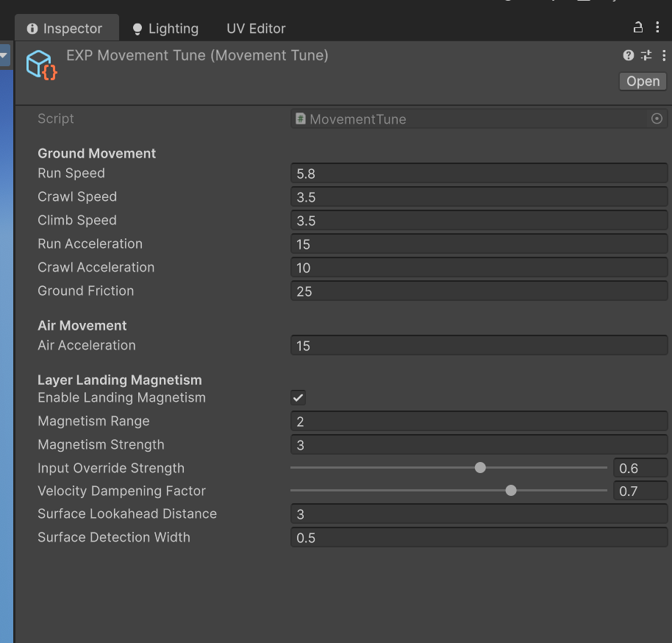Screen dimensions: 672x643
Task: Click the Surface Lookahead Distance value field
Action: 479,514
